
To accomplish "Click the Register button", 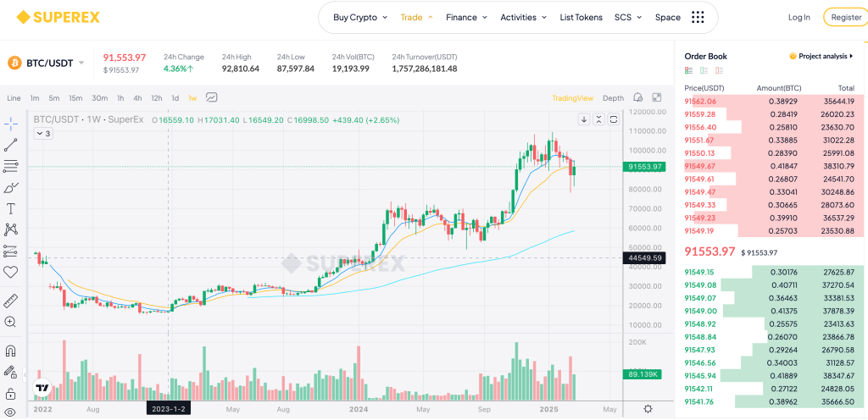I will [845, 17].
